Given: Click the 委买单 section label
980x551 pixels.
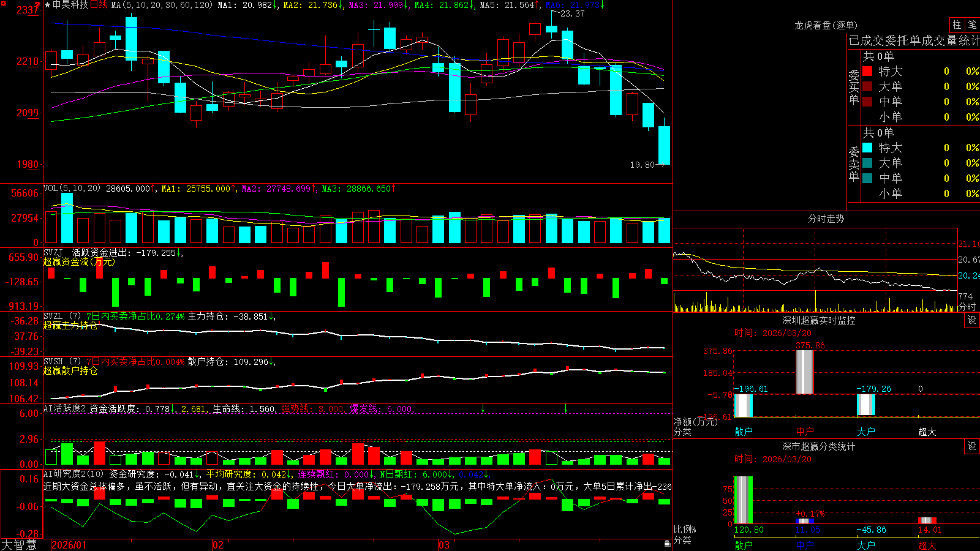Looking at the screenshot, I should pyautogui.click(x=854, y=86).
